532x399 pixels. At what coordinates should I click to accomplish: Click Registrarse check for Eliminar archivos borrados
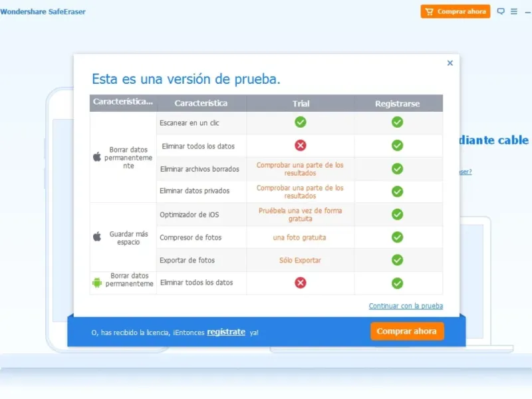pos(397,169)
